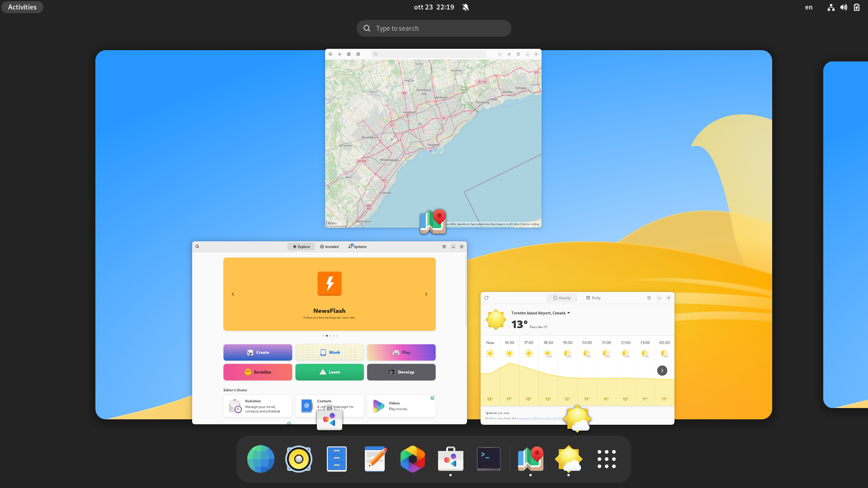Expand Toronto Island Airport location dropdown
868x488 pixels.
(540, 313)
